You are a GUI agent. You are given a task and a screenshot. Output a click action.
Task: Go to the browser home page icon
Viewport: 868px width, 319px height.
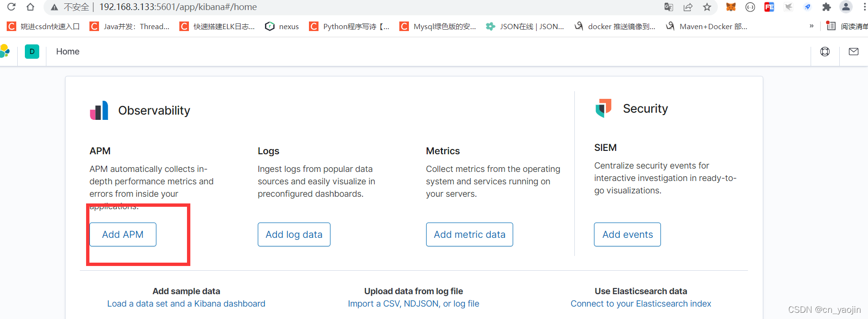pos(30,7)
